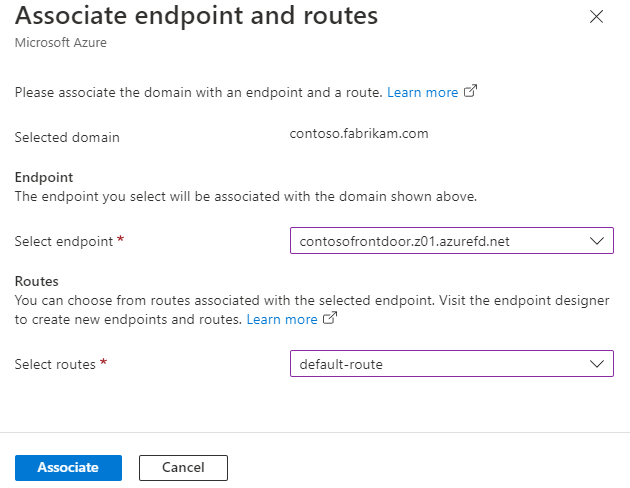
Task: Click the Routes section heading
Action: (37, 282)
